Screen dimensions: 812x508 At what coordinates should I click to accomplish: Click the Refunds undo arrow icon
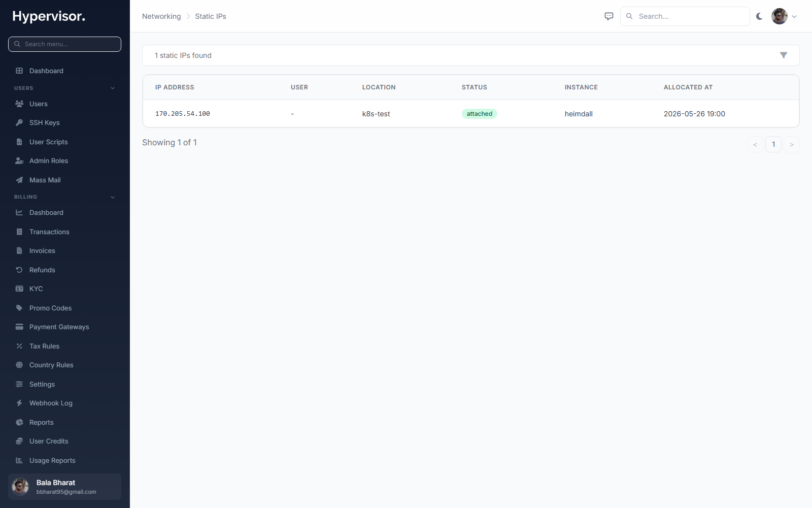pos(19,270)
